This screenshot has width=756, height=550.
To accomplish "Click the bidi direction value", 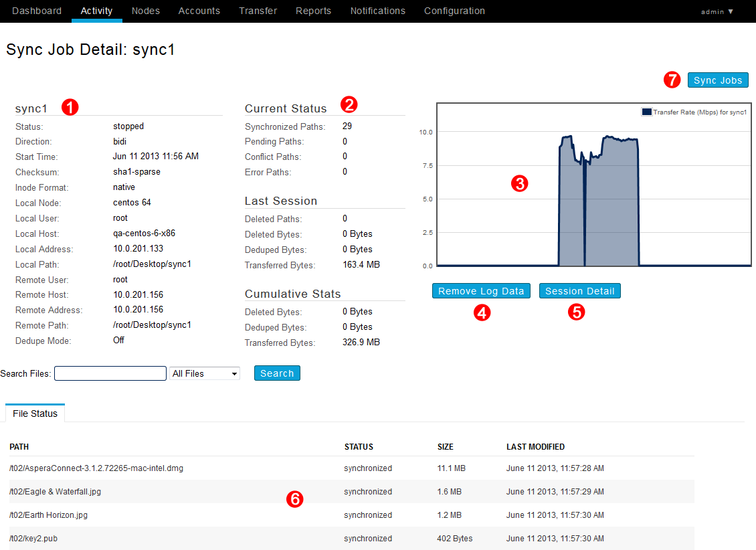I will click(x=120, y=141).
